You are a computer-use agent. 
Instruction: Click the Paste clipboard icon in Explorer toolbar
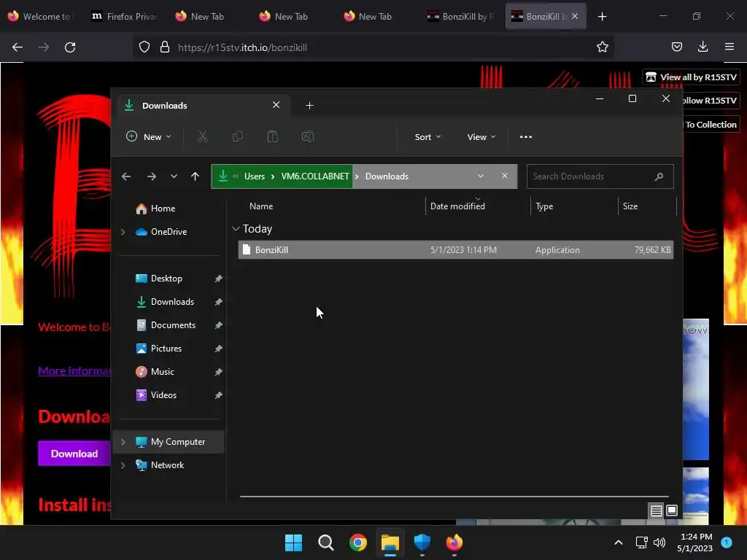(x=273, y=136)
